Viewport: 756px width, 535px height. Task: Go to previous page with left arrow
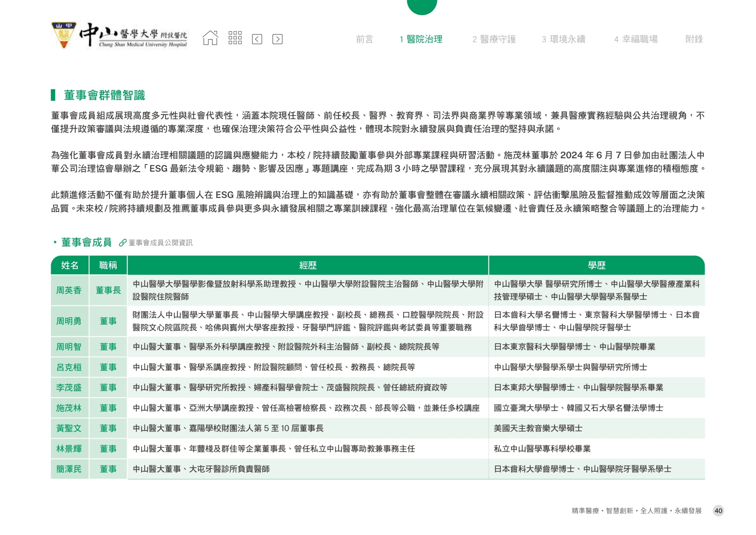257,39
